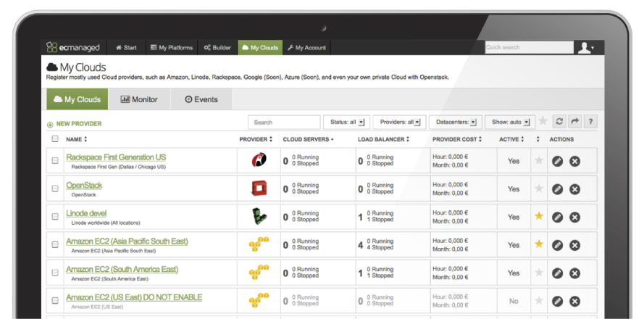Edit the Rackspace First Generation US provider
This screenshot has height=319, width=644.
(x=557, y=161)
